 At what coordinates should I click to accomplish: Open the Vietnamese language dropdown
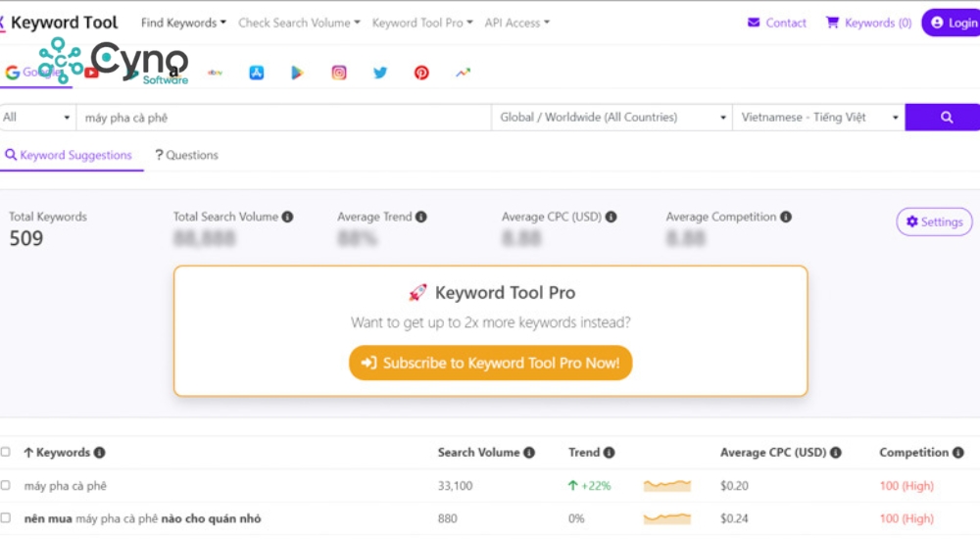pyautogui.click(x=818, y=117)
